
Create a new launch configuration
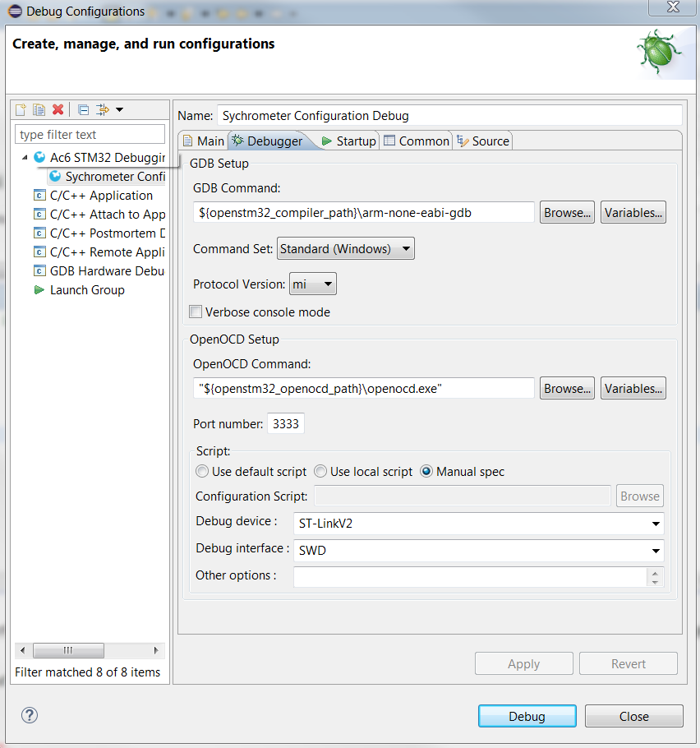(20, 109)
